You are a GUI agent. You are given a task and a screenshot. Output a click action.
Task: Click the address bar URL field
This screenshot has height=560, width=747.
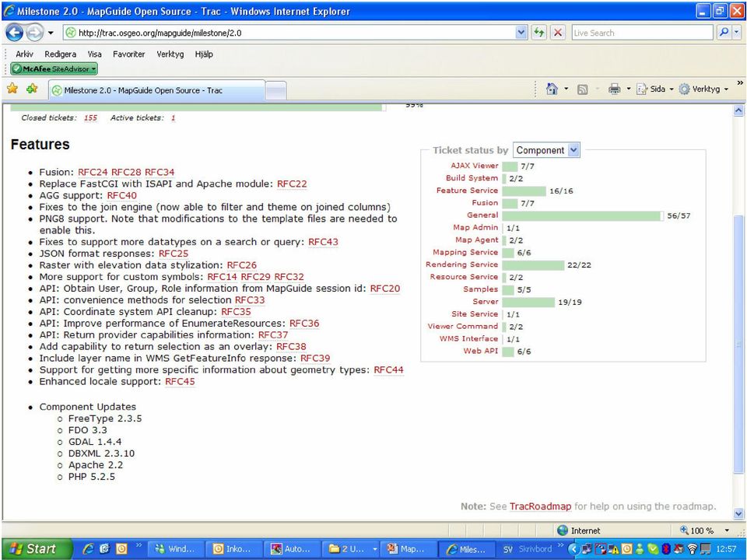pyautogui.click(x=289, y=33)
